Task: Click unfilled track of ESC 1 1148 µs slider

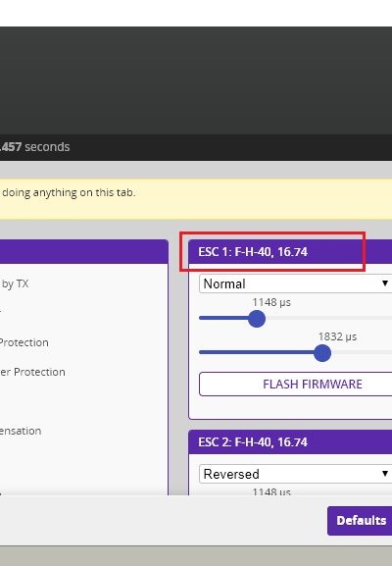Action: 328,318
